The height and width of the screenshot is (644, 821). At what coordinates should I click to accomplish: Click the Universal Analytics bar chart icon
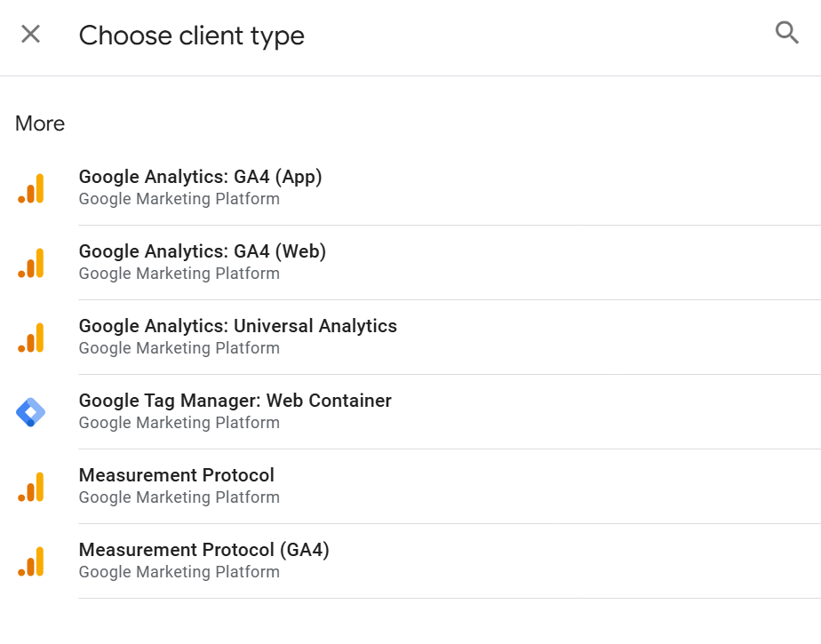31,338
